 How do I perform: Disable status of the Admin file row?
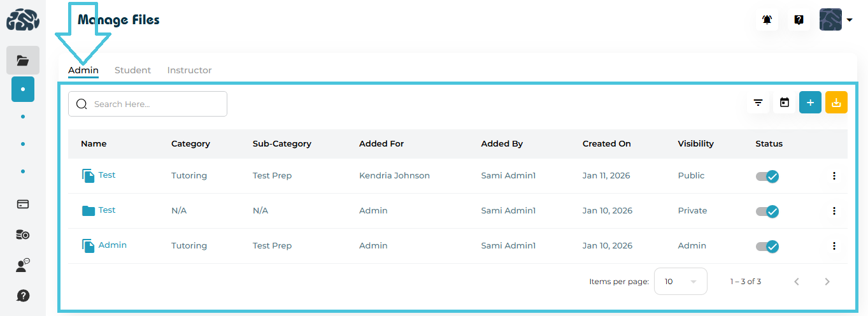pos(768,247)
